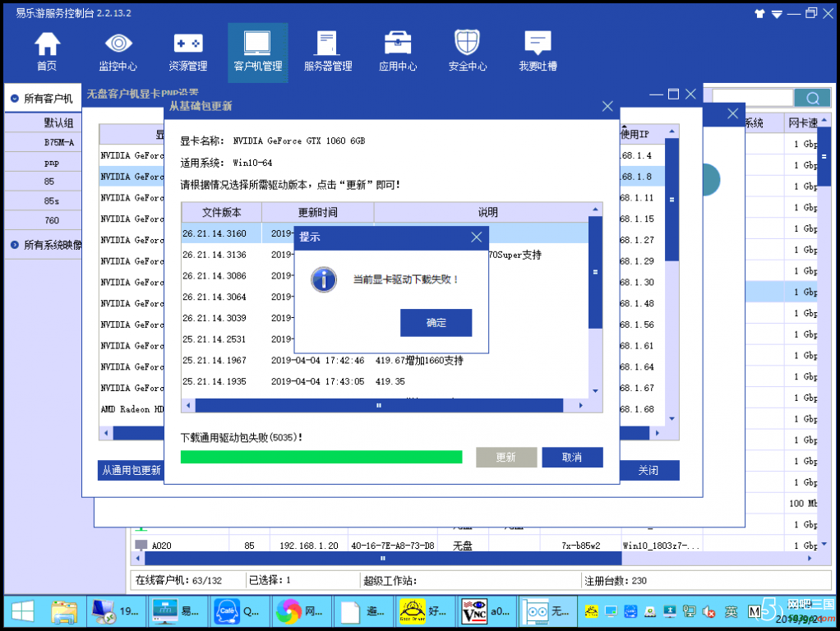The image size is (840, 631).
Task: Open 资源管理 gamepad icon
Action: pyautogui.click(x=188, y=52)
